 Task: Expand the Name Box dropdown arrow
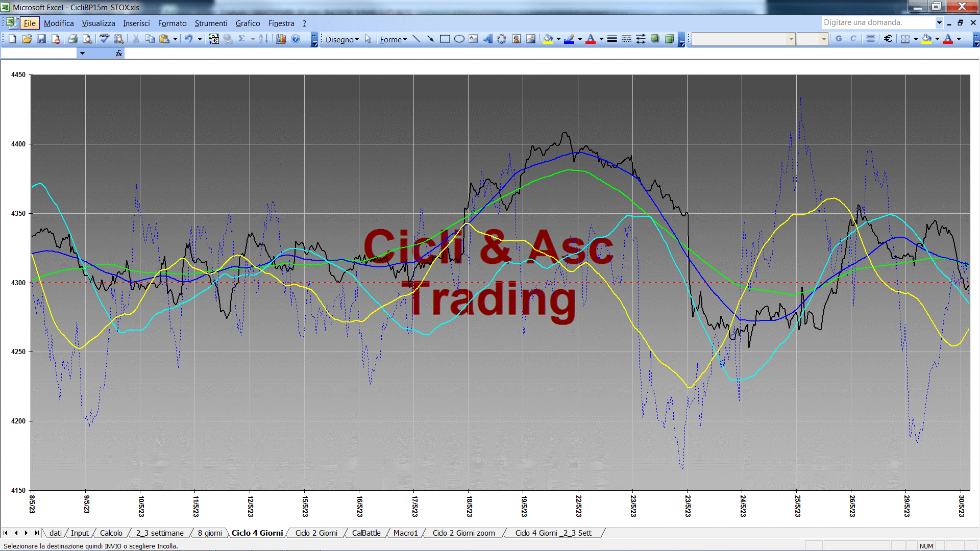tap(82, 53)
